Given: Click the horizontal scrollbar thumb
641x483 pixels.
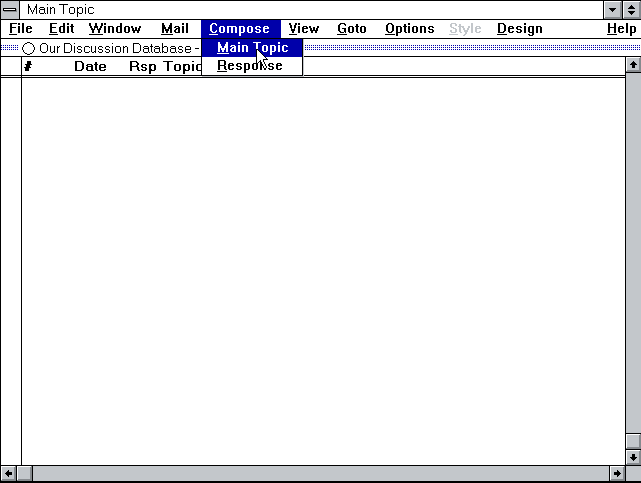Looking at the screenshot, I should click(26, 472).
